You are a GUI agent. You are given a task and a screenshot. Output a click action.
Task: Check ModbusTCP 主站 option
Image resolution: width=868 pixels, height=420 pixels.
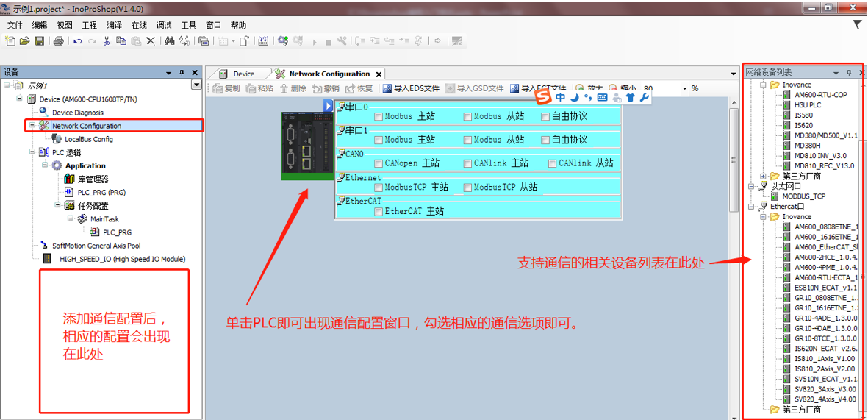pyautogui.click(x=378, y=188)
